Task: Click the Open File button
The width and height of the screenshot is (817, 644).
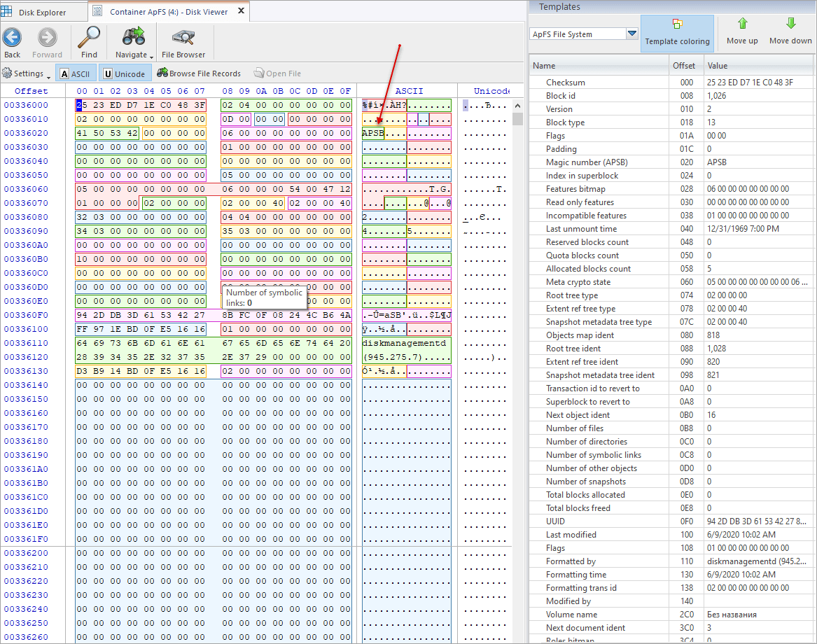Action: [277, 73]
